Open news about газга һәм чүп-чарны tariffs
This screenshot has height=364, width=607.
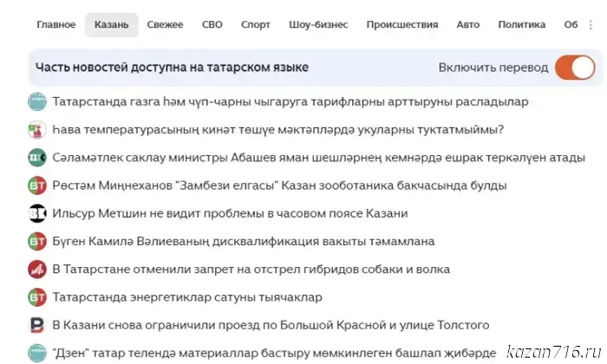pos(290,101)
